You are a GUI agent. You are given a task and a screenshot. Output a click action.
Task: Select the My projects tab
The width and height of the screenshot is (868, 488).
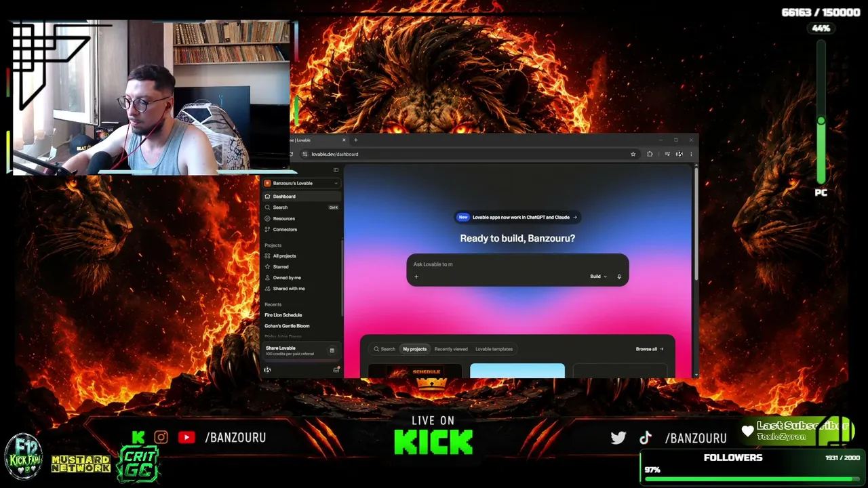coord(415,349)
